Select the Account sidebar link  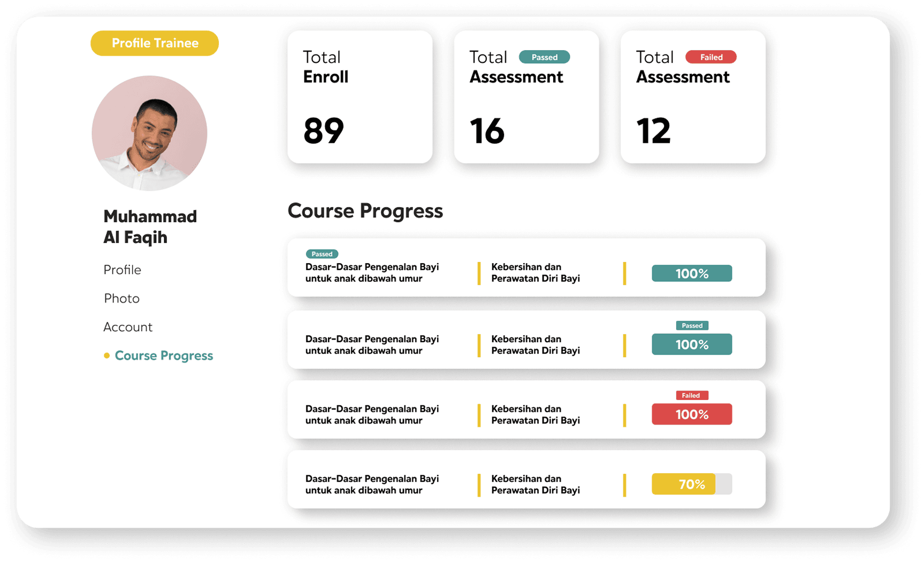pos(127,327)
